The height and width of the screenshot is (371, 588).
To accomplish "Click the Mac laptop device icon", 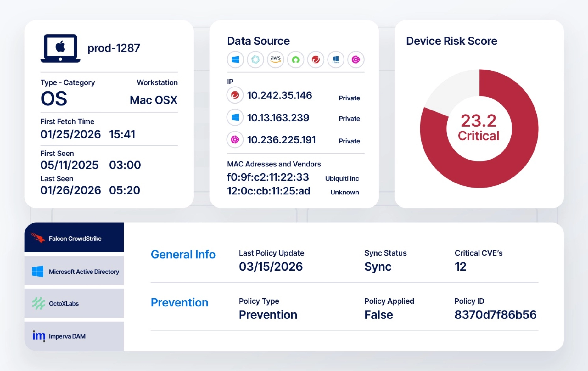I will 60,48.
